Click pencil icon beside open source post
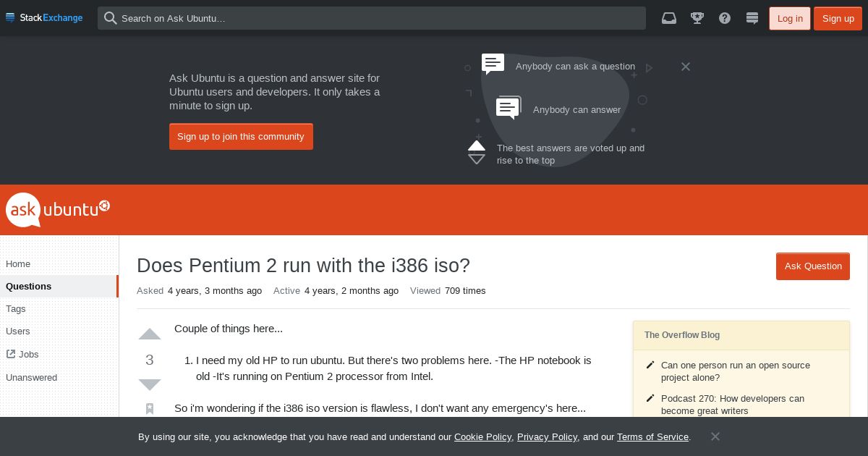 650,366
